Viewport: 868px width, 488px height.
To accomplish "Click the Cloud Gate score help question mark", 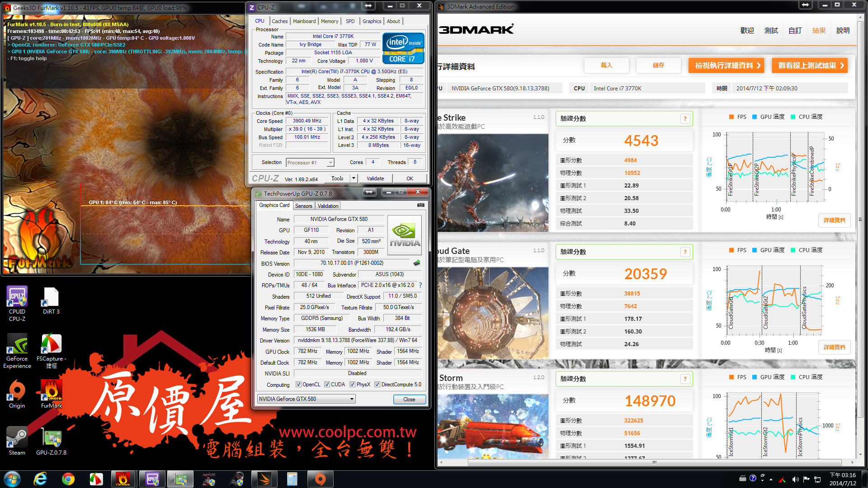I will [685, 252].
